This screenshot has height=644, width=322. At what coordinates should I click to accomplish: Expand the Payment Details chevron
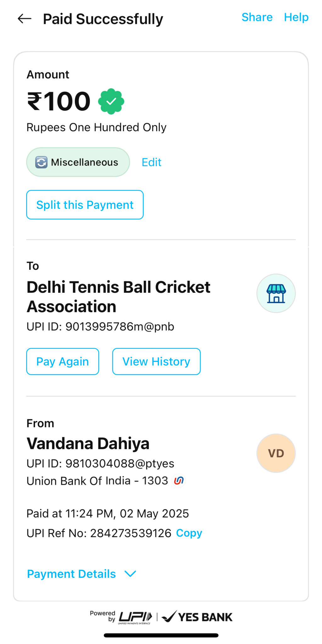click(130, 574)
